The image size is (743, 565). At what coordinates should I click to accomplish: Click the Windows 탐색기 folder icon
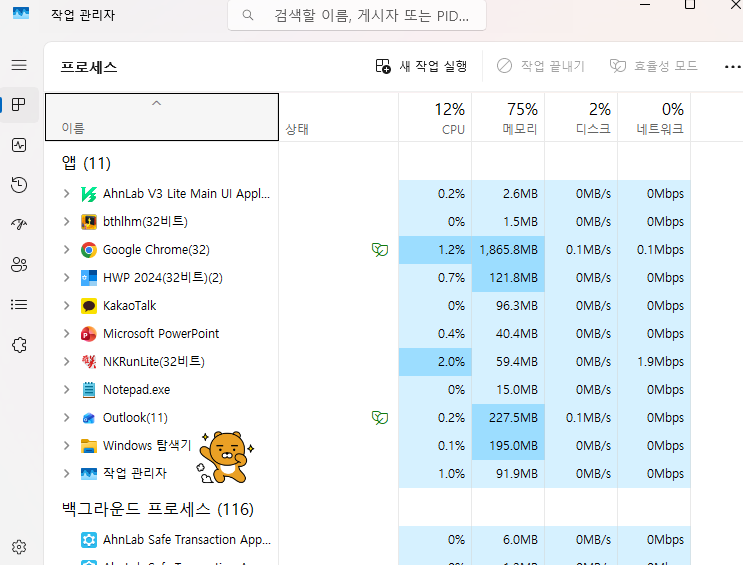89,446
